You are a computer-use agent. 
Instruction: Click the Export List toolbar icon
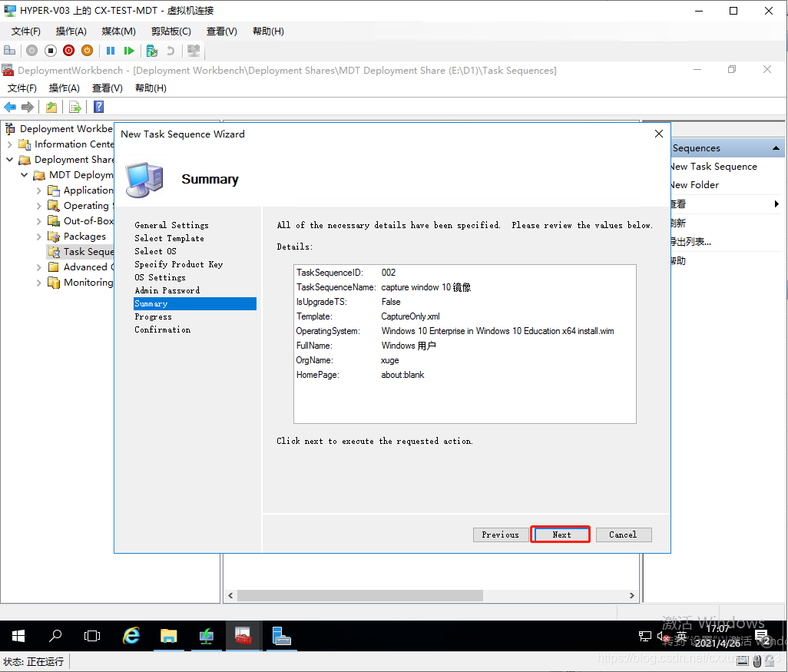point(74,107)
